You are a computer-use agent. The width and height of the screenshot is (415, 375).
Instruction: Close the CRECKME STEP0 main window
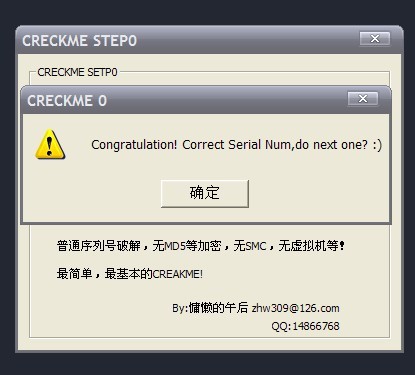click(x=375, y=39)
